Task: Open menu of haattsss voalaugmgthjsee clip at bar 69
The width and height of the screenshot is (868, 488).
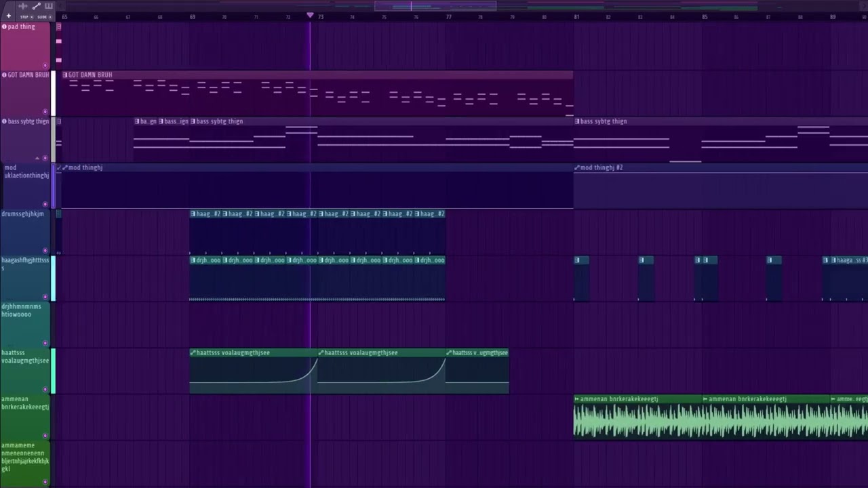Action: coord(193,352)
